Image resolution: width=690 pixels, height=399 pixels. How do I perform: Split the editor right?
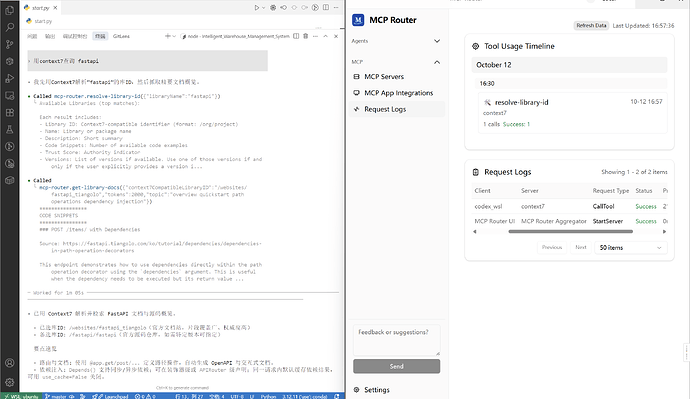(326, 7)
